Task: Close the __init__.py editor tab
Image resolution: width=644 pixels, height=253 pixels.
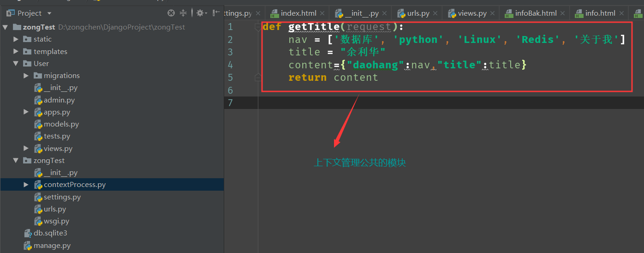Action: (x=384, y=13)
